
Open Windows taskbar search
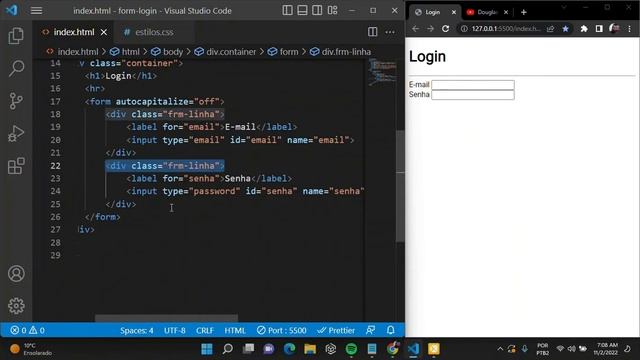[227, 349]
